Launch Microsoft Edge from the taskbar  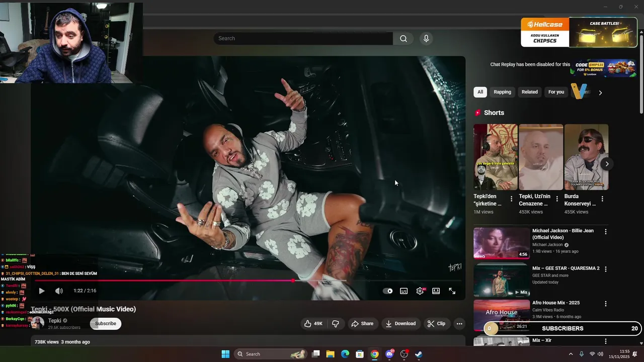click(x=345, y=354)
